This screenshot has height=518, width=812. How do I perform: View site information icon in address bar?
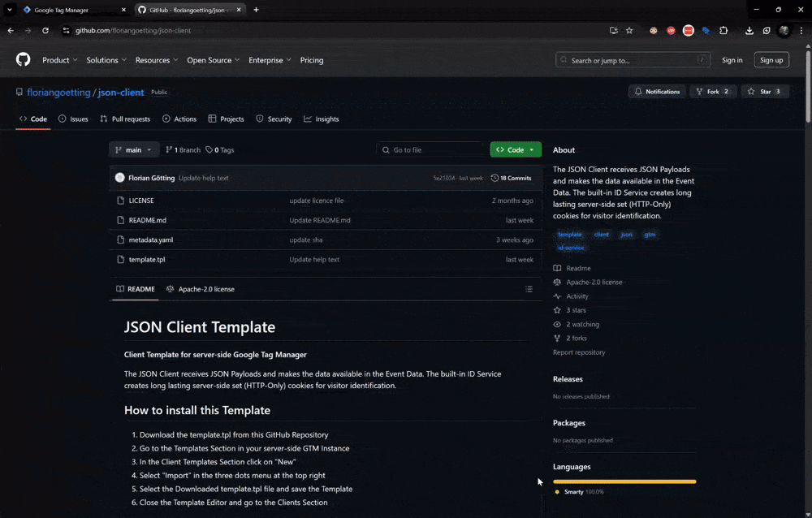(66, 31)
